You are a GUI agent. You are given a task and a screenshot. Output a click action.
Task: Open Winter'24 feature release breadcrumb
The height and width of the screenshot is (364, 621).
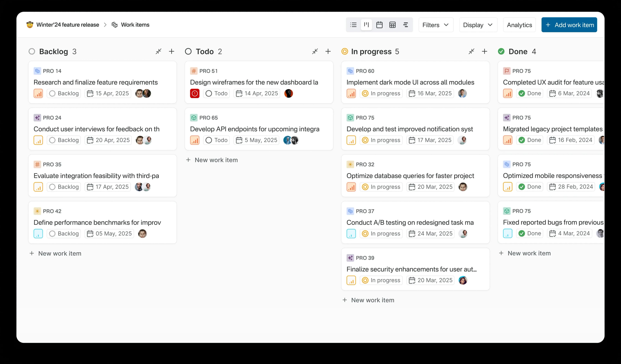[68, 25]
